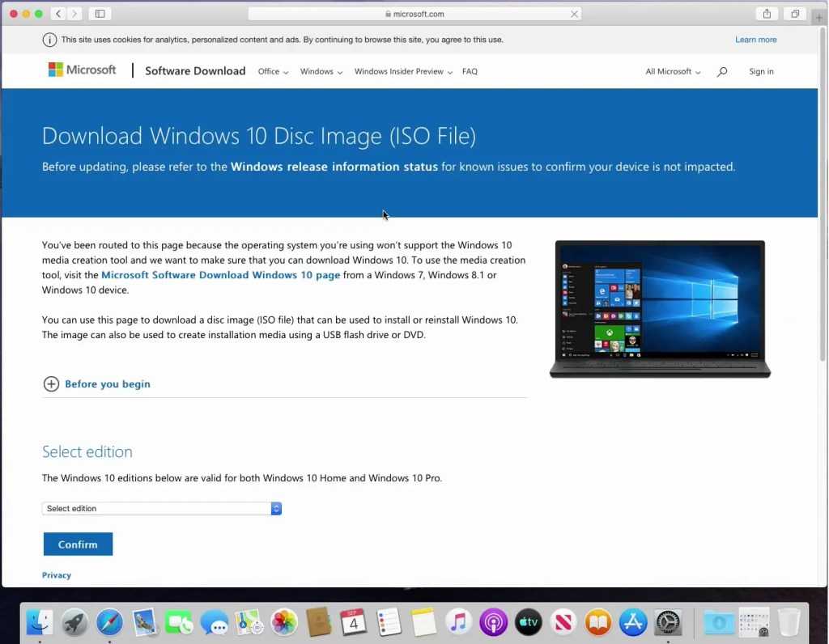Open the FAQ navigation item
Image resolution: width=829 pixels, height=644 pixels.
470,72
